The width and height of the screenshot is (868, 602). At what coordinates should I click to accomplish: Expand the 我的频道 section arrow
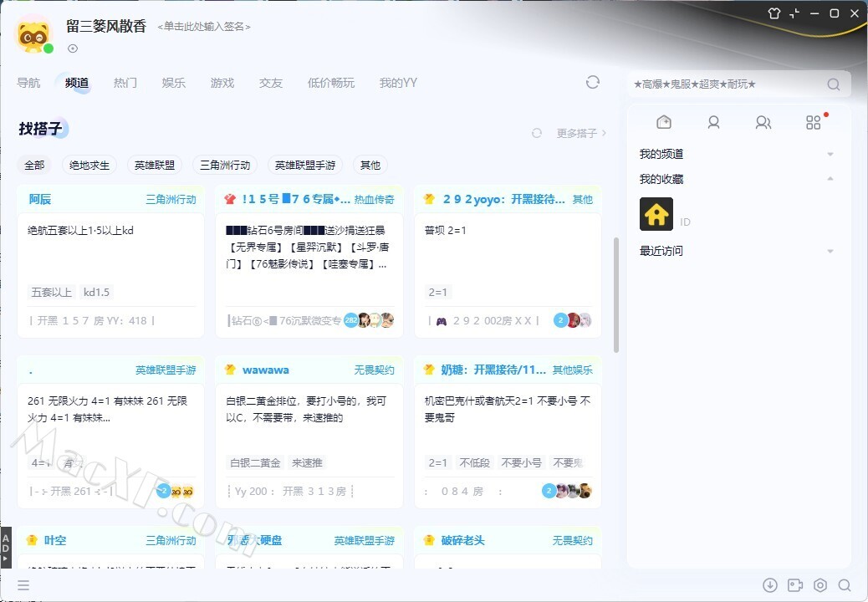point(830,154)
